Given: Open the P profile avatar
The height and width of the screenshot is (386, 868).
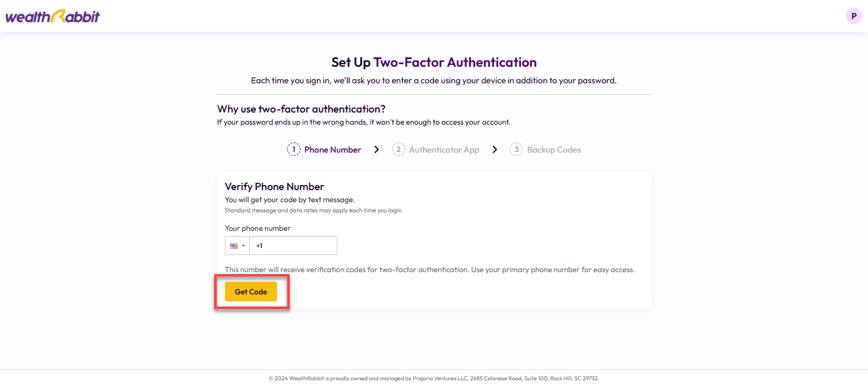Looking at the screenshot, I should click(853, 16).
